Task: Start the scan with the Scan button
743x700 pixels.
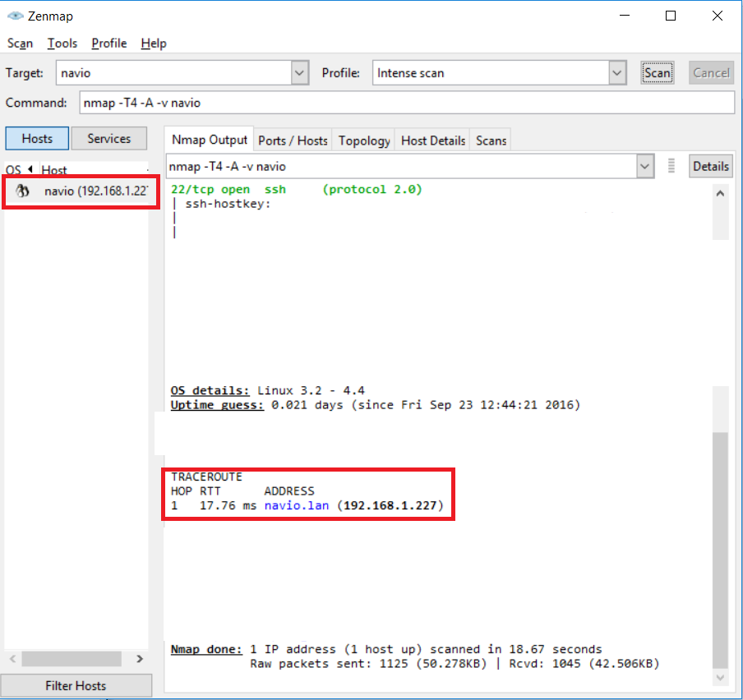Action: click(x=658, y=73)
